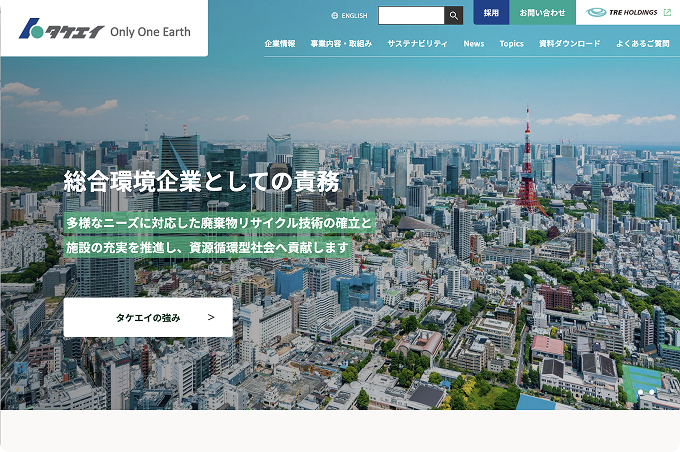
Task: Go to the News section
Action: [474, 43]
